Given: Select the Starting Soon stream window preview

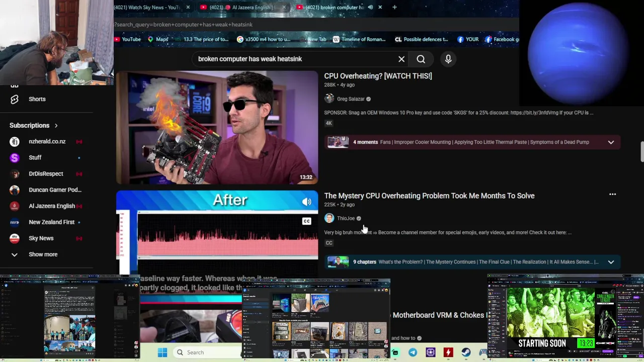Looking at the screenshot, I should pyautogui.click(x=565, y=317).
